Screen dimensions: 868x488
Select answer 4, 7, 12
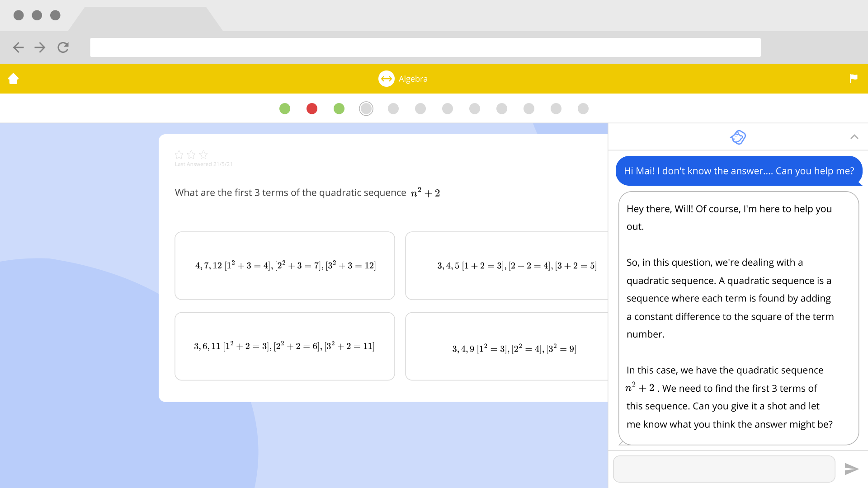[285, 266]
